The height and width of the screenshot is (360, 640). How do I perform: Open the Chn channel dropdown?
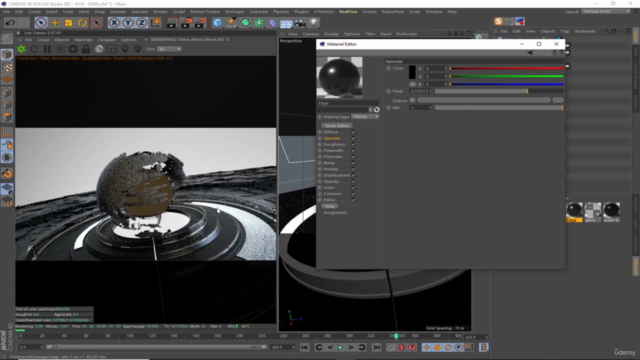click(x=169, y=49)
